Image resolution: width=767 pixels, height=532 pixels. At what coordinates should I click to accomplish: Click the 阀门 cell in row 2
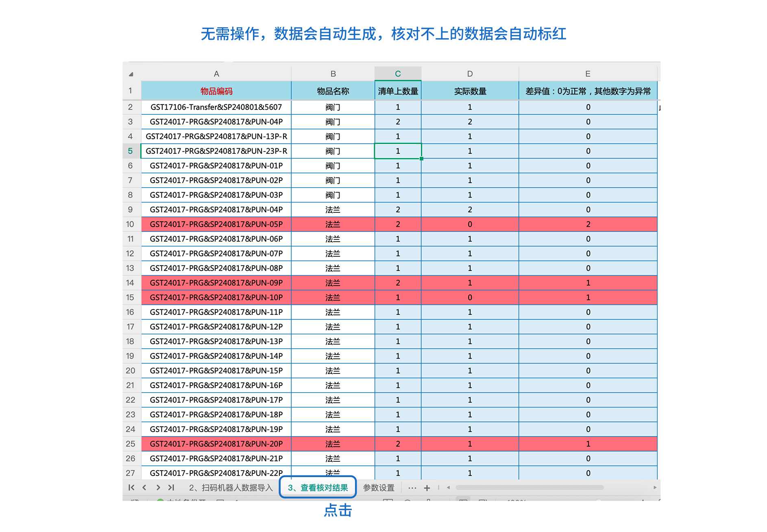point(333,107)
